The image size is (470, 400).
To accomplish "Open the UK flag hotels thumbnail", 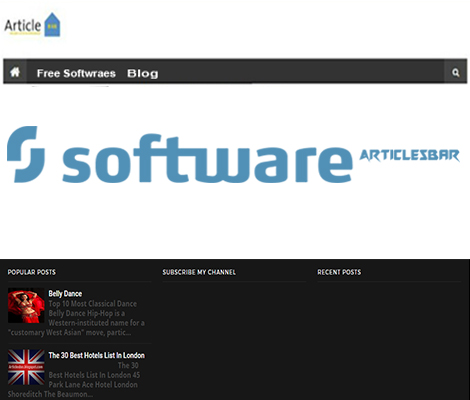I will click(x=26, y=367).
